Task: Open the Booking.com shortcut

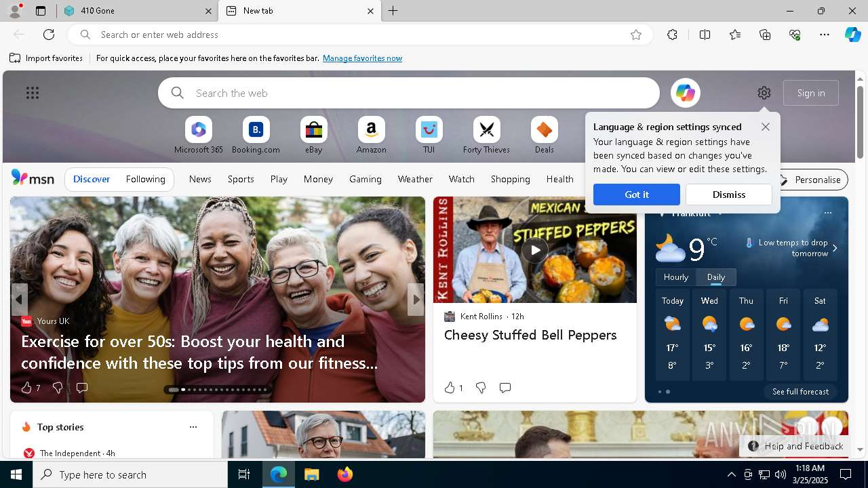Action: click(x=256, y=136)
